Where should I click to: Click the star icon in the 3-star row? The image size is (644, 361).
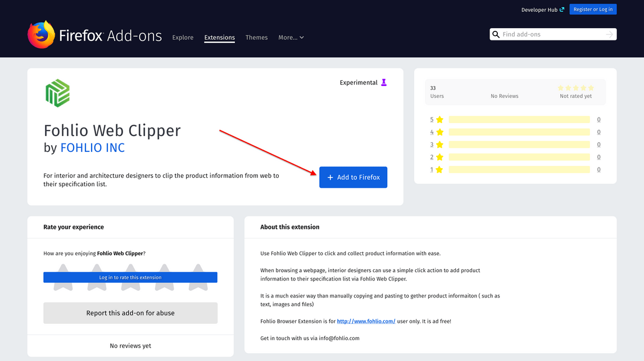click(439, 145)
